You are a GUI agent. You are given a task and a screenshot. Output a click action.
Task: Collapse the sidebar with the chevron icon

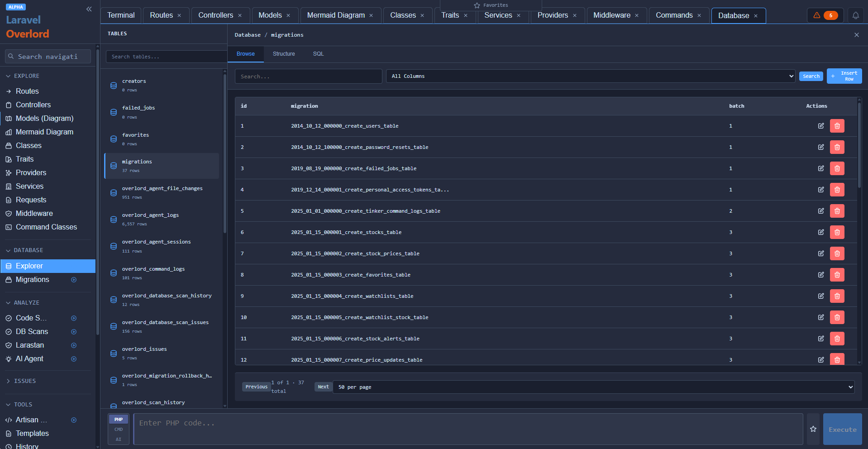(89, 9)
